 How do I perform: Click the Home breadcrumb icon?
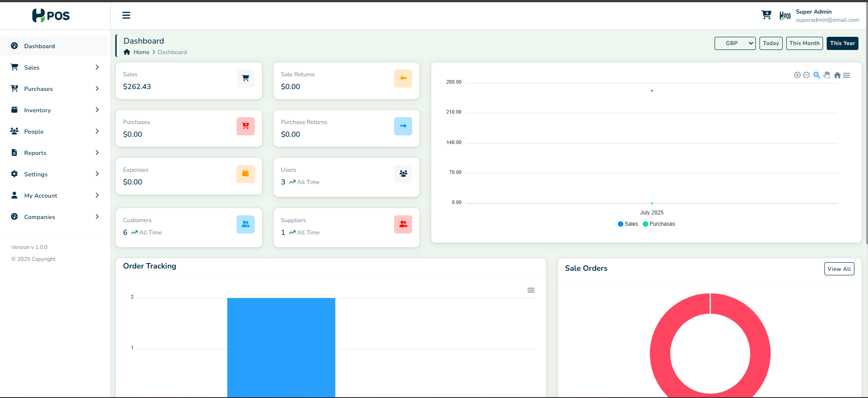[x=127, y=52]
